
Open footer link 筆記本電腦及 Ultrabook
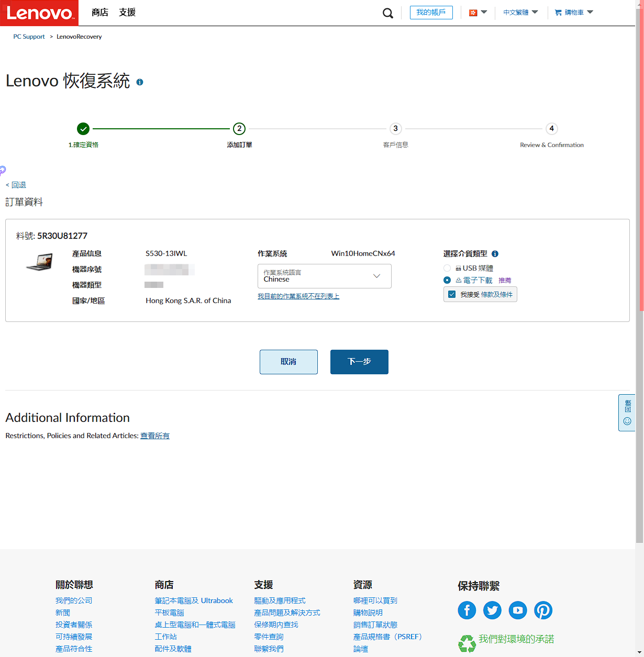(x=194, y=600)
